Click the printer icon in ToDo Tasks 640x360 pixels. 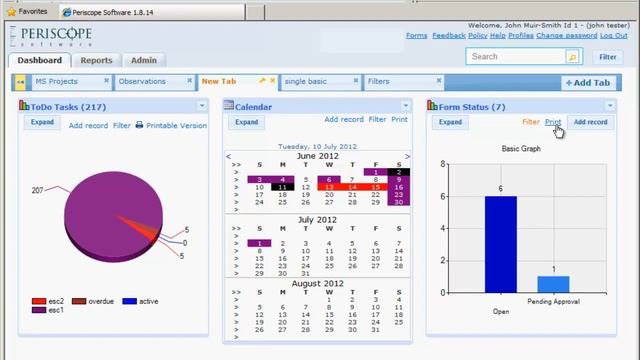(x=140, y=125)
